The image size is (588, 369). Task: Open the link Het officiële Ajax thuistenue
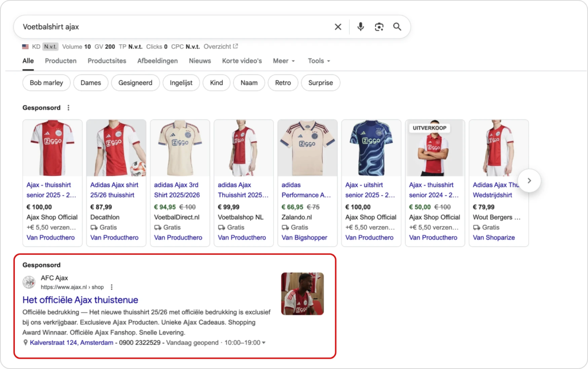[x=79, y=300]
